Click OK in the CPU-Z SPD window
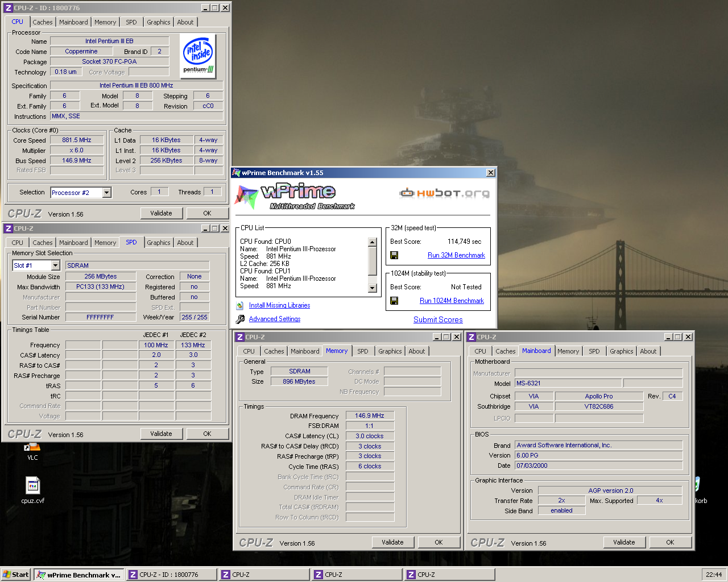 tap(208, 434)
